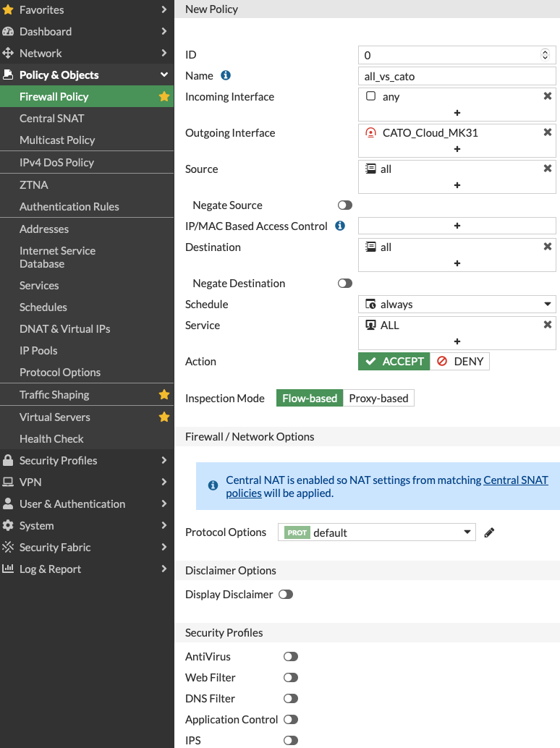Viewport: 560px width, 748px height.
Task: Click the star next to Traffic Shaping
Action: tap(164, 394)
